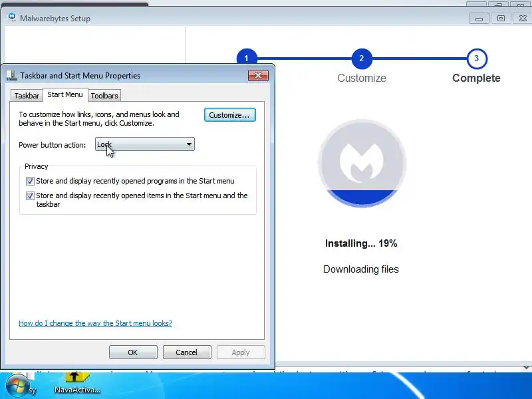Click the 'Complete' step label
The height and width of the screenshot is (399, 532).
tap(476, 78)
